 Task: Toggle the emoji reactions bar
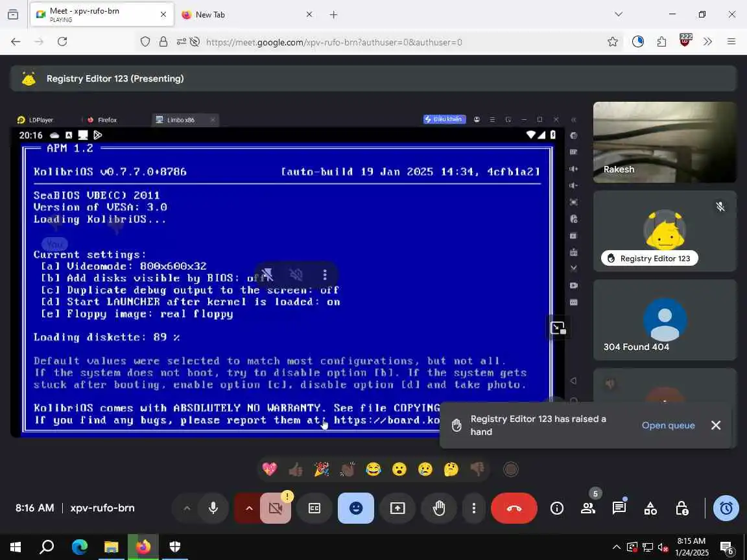(x=356, y=508)
